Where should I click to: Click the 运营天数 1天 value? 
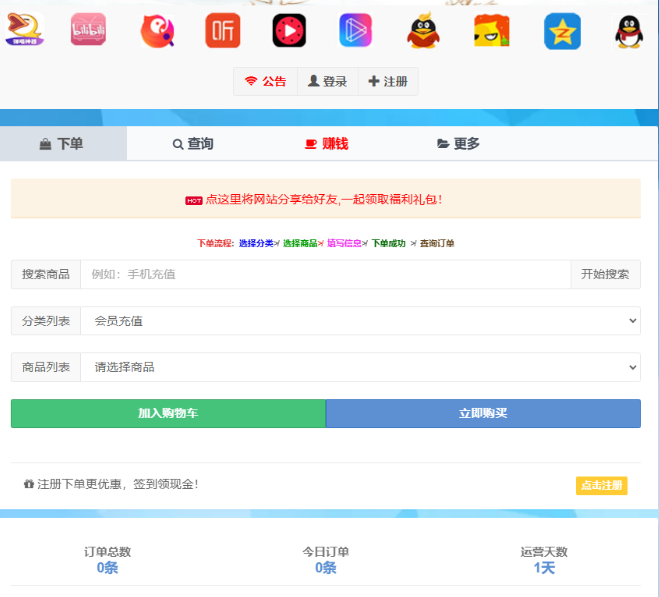point(544,568)
